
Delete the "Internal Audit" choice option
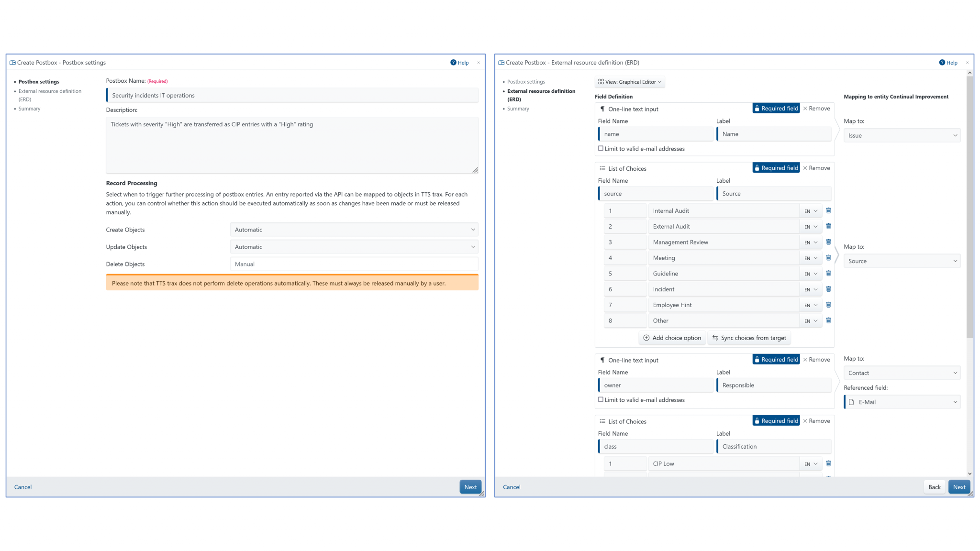pos(828,210)
